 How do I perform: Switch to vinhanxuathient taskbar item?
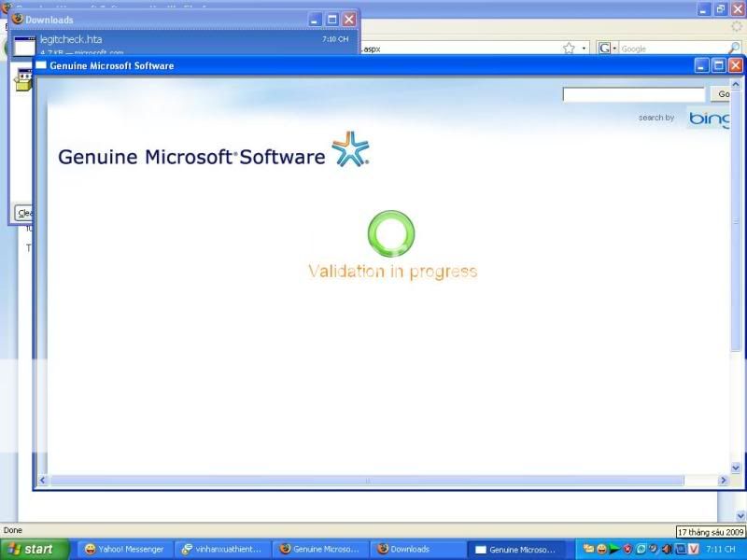[222, 549]
